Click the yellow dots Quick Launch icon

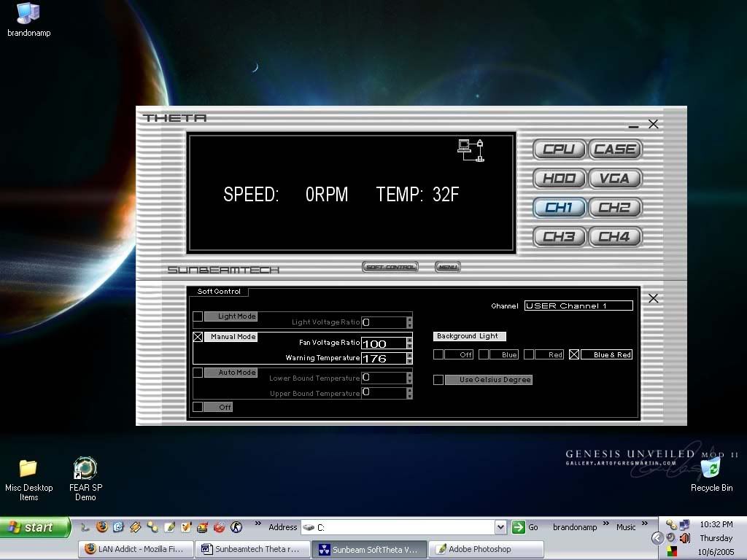pos(152,527)
